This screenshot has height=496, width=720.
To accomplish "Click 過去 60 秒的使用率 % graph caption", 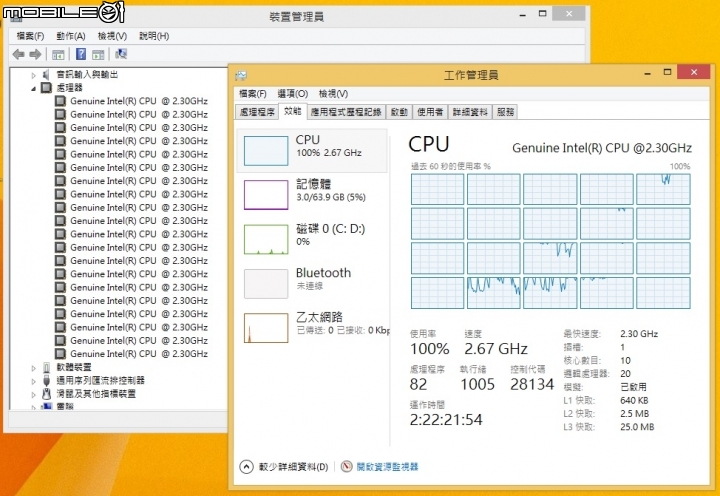I will click(450, 166).
